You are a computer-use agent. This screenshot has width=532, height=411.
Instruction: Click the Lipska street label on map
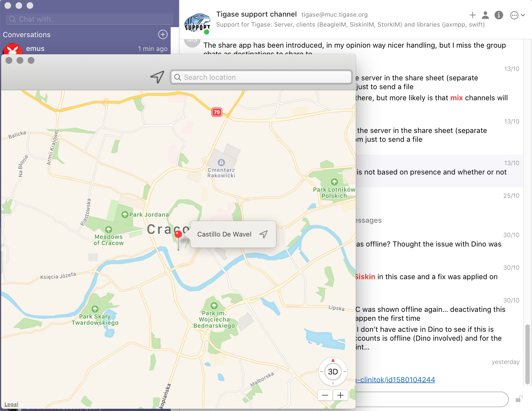[x=336, y=308]
